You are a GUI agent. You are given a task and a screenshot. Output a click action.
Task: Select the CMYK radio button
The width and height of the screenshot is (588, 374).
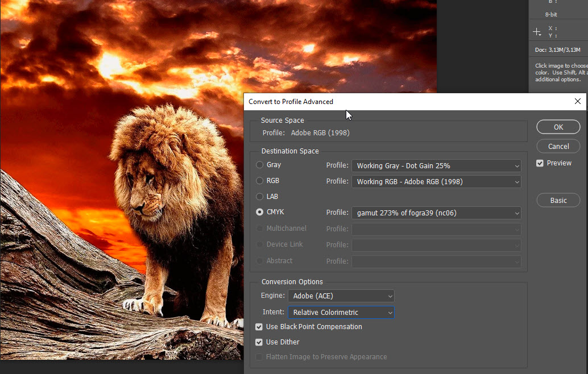259,212
